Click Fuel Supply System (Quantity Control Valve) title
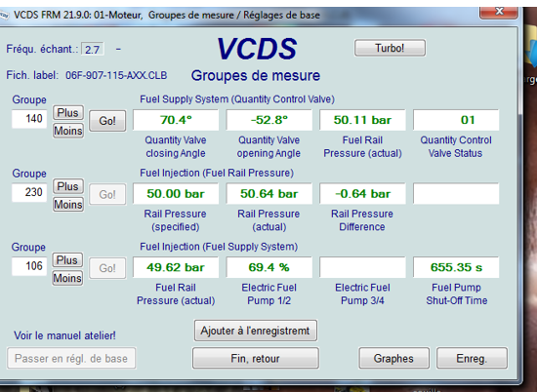Viewport: 537px width, 392px height. (237, 99)
